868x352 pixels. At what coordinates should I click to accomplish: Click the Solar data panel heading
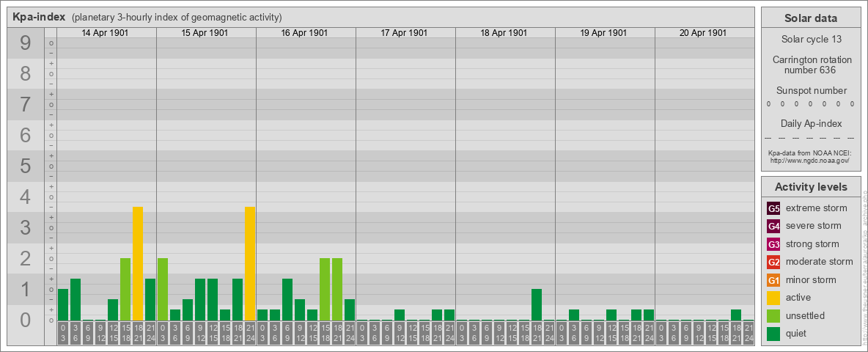tap(811, 18)
